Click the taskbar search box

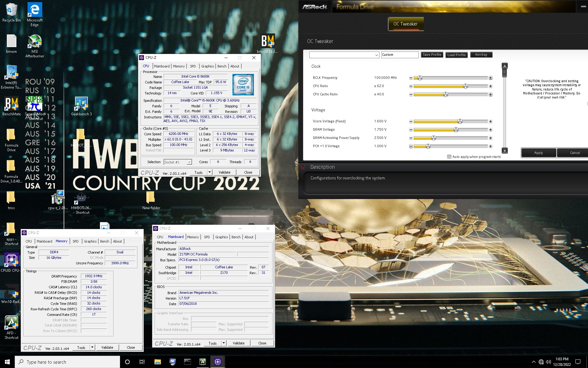point(67,362)
